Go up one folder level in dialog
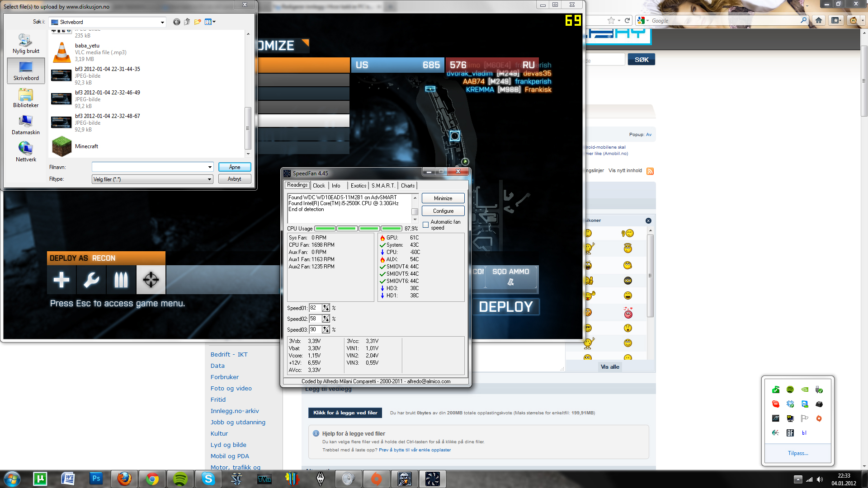Screen dimensions: 868x488 [x=187, y=22]
